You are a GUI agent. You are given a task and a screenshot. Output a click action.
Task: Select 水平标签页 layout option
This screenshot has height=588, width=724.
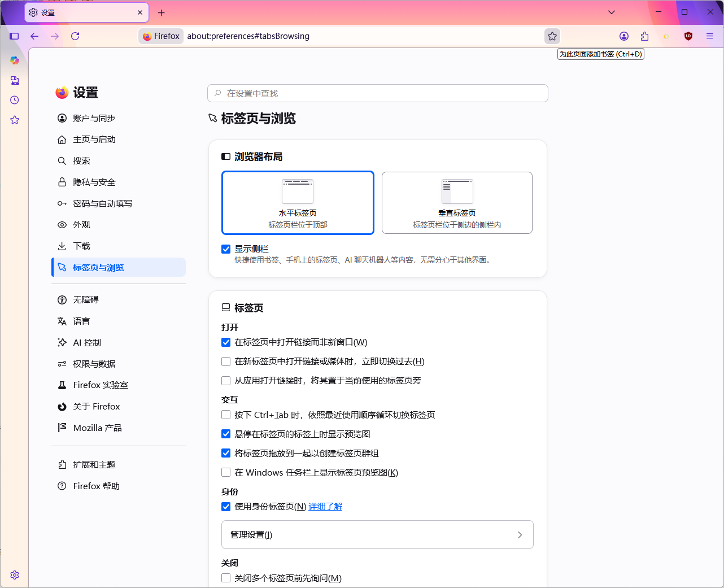pos(298,203)
